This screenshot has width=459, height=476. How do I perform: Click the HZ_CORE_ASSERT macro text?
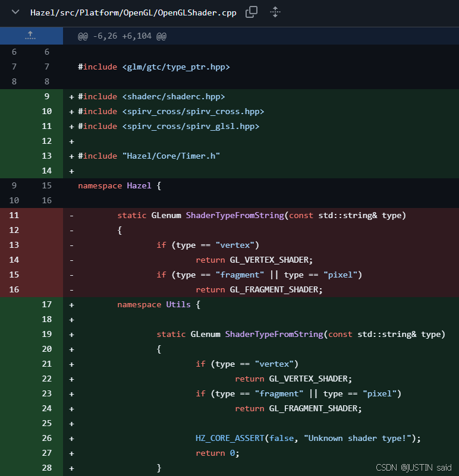coord(230,438)
